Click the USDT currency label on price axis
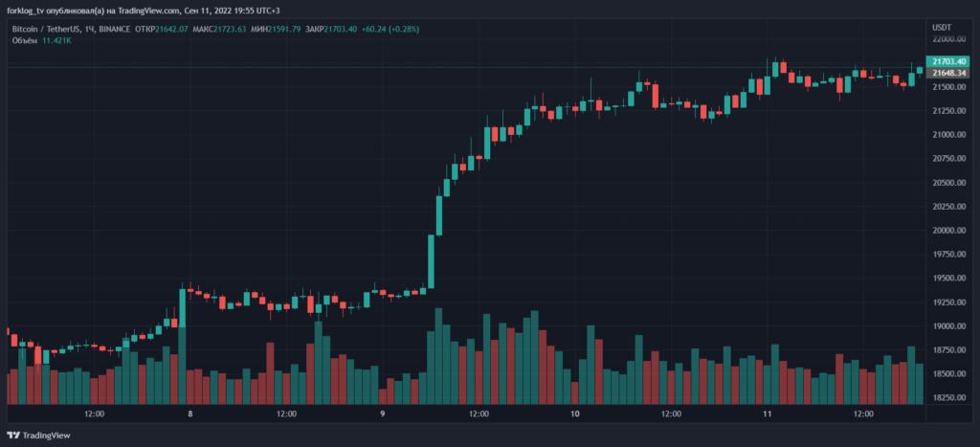Screen dimensions: 980x447 (x=942, y=28)
